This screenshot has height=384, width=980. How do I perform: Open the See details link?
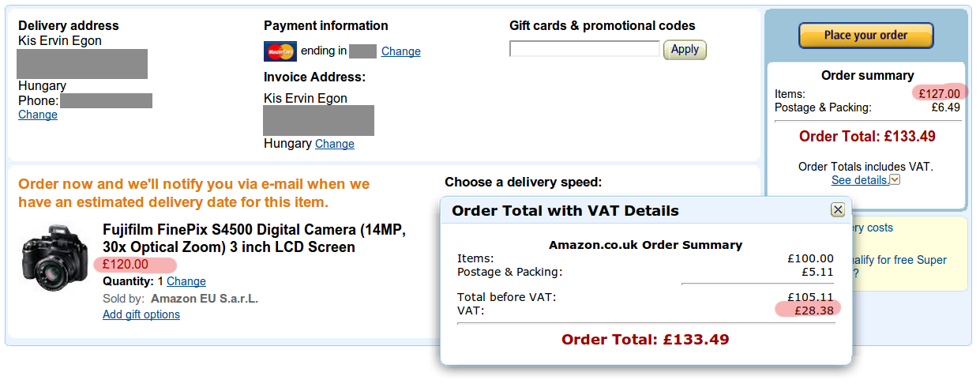(859, 180)
